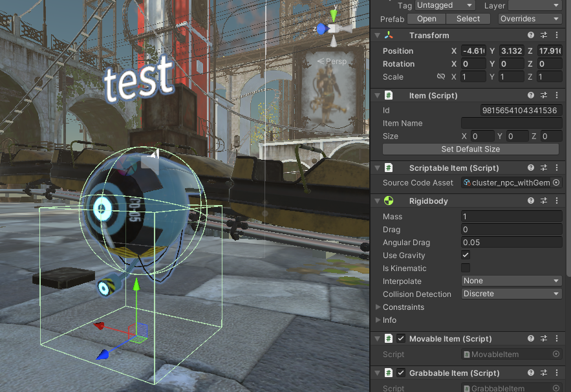The width and height of the screenshot is (571, 392).
Task: Click the Rigidbody component icon
Action: point(389,201)
